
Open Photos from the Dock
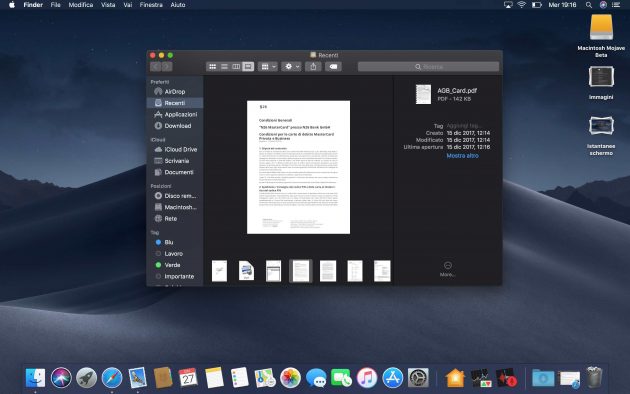point(290,378)
